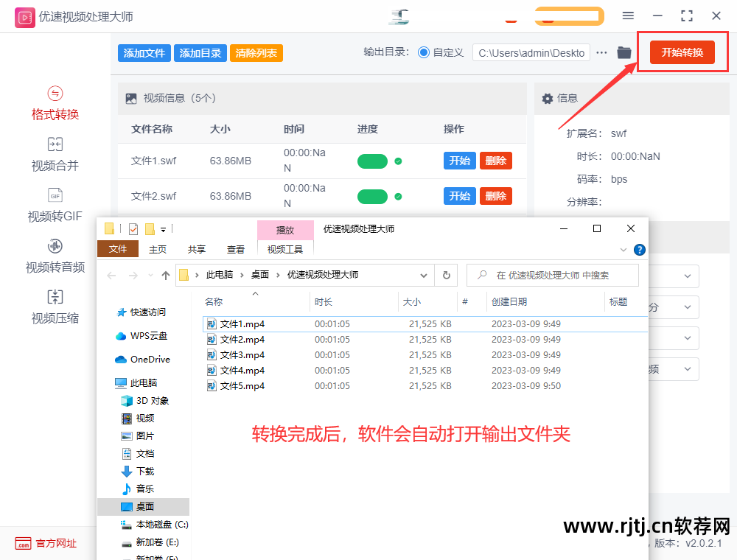Click the 开始转换 button
This screenshot has height=560, width=737.
click(x=682, y=52)
